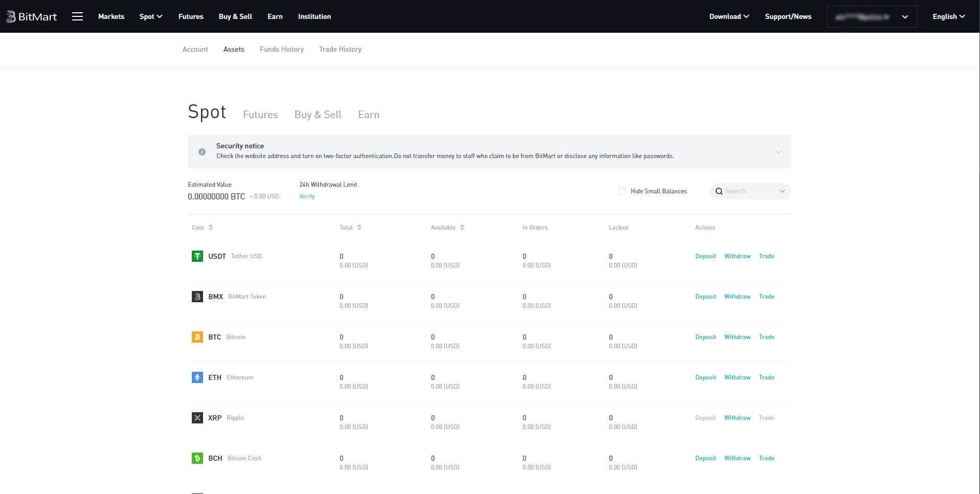Switch to the Futures assets tab
Image resolution: width=980 pixels, height=494 pixels.
[260, 115]
